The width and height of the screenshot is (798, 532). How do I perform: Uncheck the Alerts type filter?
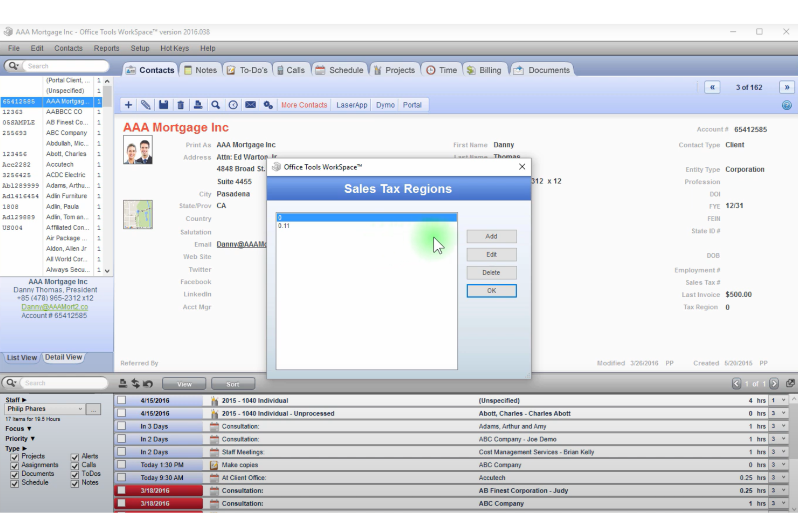pos(75,457)
